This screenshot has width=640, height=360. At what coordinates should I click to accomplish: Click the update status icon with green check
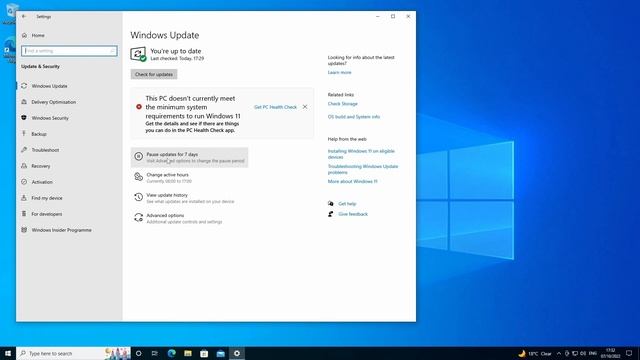[138, 54]
